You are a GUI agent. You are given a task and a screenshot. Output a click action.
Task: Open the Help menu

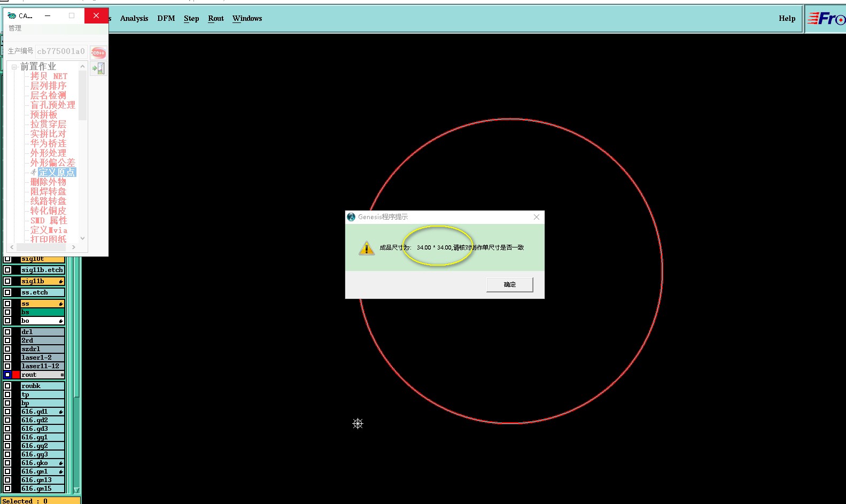(787, 18)
